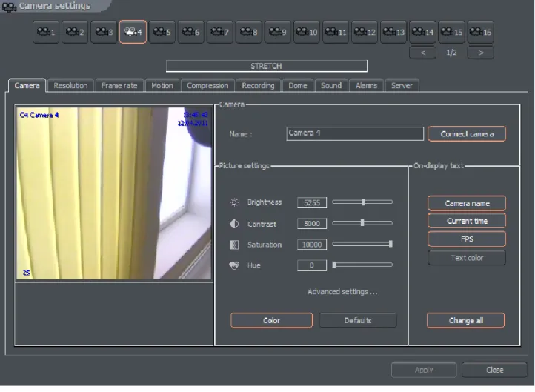Expand Advanced settings link
The image size is (535, 392).
[x=342, y=292]
